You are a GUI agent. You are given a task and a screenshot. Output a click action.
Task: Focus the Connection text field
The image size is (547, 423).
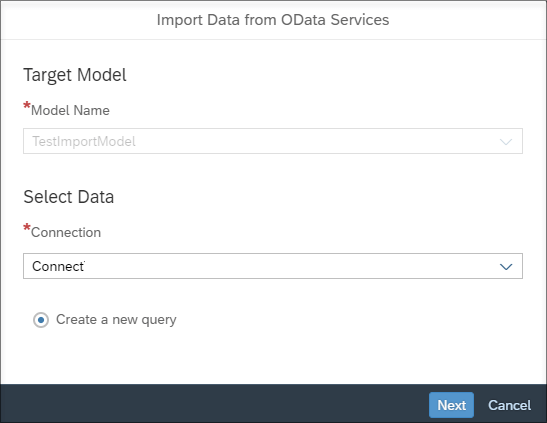[x=273, y=266]
